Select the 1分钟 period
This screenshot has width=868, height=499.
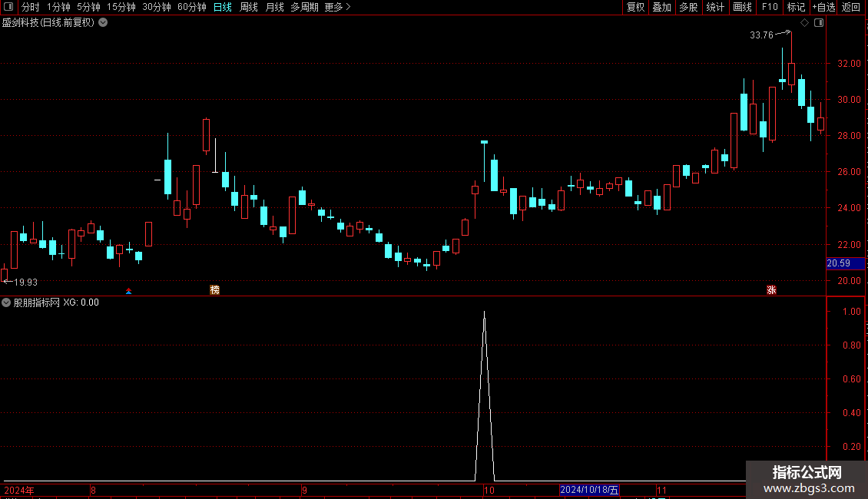tap(58, 7)
